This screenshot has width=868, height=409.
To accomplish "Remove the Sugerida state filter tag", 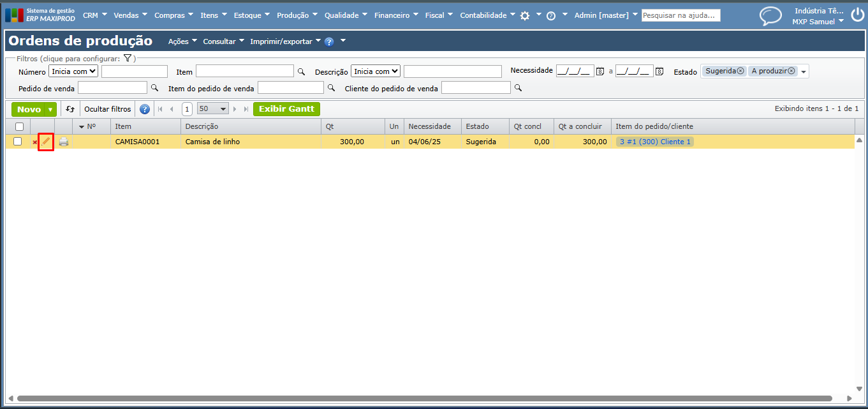I will (740, 71).
